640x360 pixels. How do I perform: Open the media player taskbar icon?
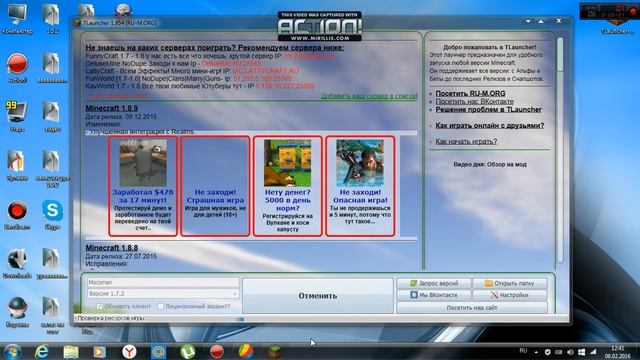coord(100,351)
